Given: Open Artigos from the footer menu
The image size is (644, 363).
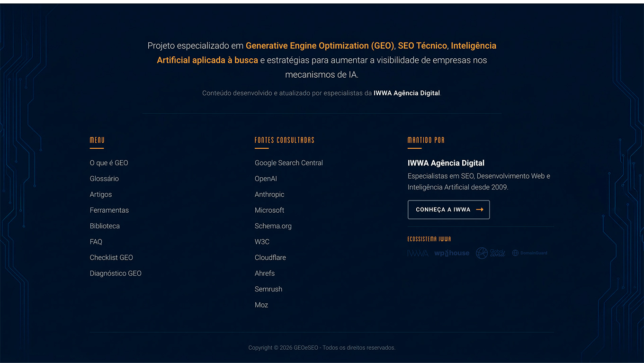Looking at the screenshot, I should [x=101, y=194].
